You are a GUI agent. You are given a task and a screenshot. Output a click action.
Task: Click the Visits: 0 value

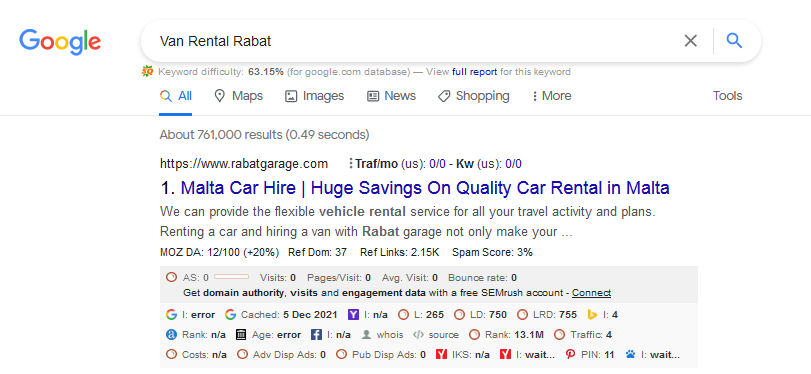278,277
